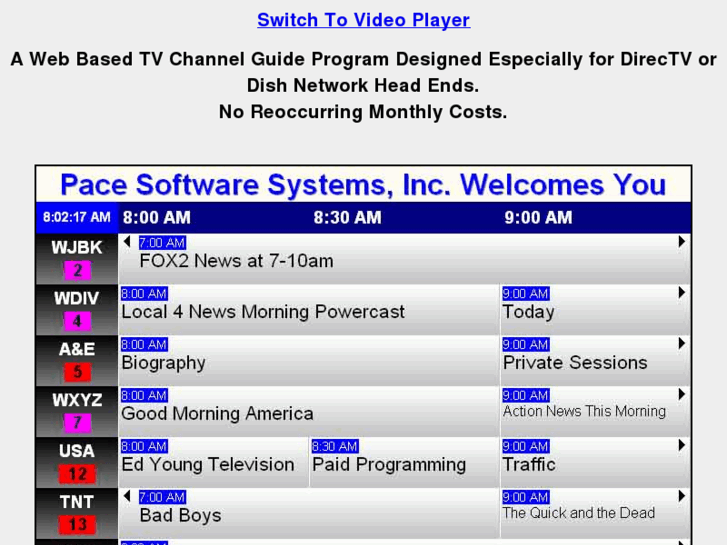This screenshot has height=545, width=727.
Task: Click 8:00 AM time tag on WDIV row
Action: [144, 294]
